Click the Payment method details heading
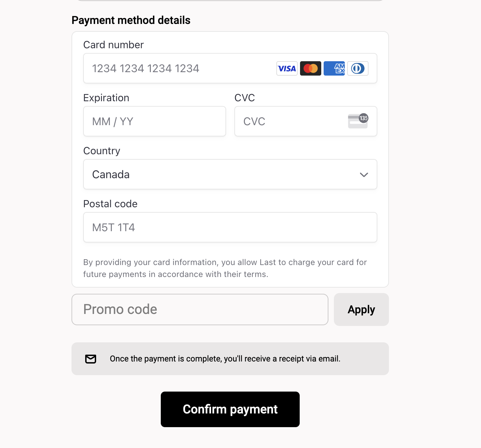Image resolution: width=481 pixels, height=448 pixels. coord(131,20)
